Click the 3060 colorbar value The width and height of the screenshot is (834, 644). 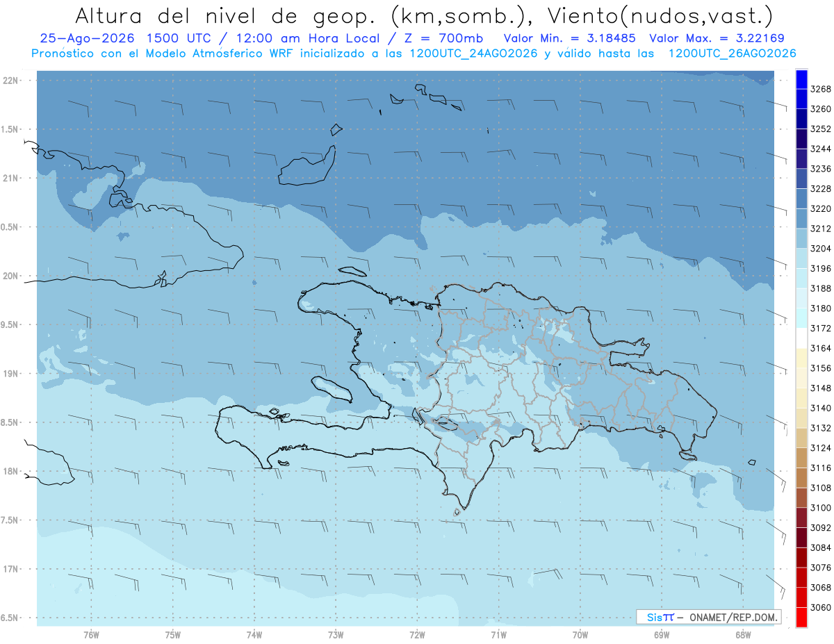point(821,607)
